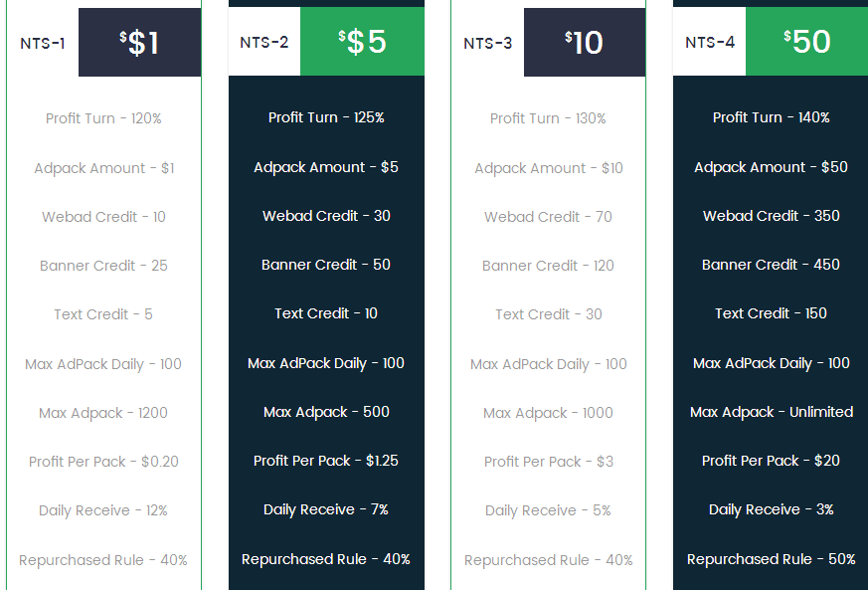The height and width of the screenshot is (590, 868).
Task: Select the green $50 price header
Action: [806, 42]
